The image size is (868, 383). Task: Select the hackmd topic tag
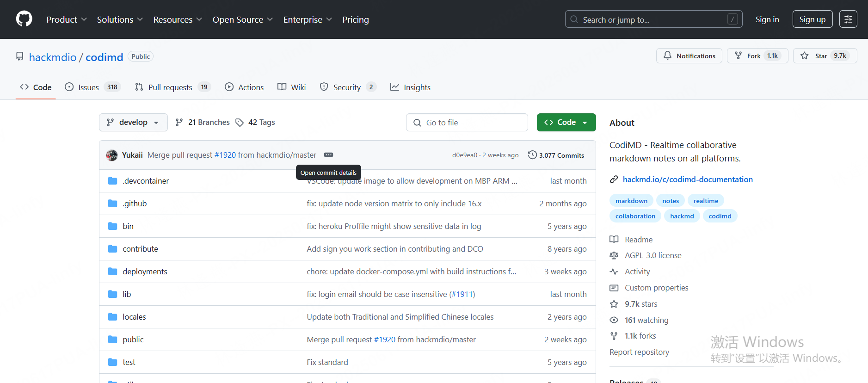(x=682, y=216)
